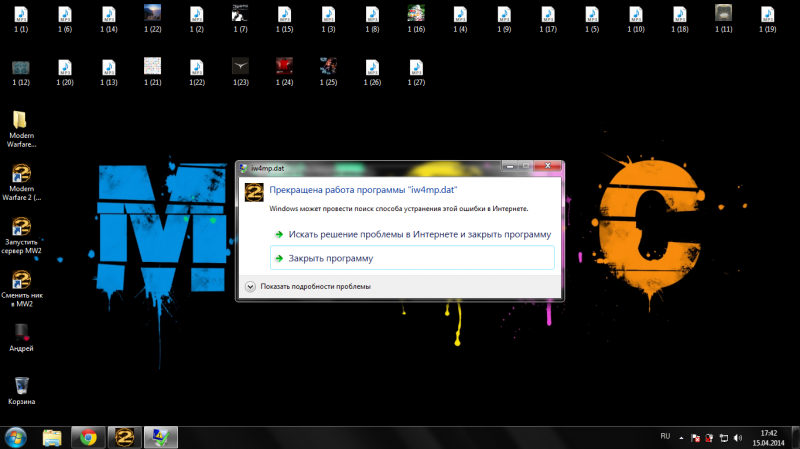The image size is (800, 449).
Task: Select image file 1 (25)
Action: (328, 72)
